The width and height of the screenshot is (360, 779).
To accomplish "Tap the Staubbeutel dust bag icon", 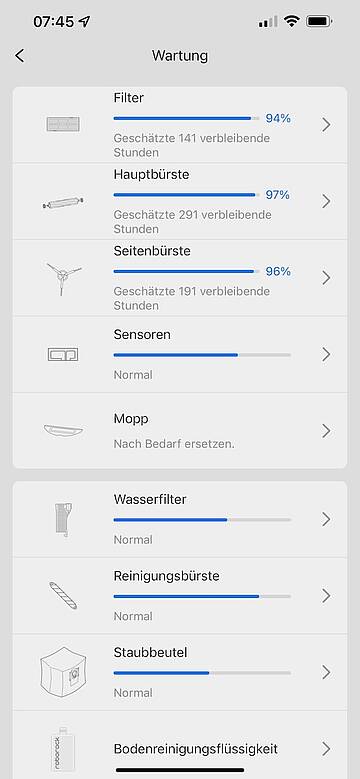I will pos(63,673).
